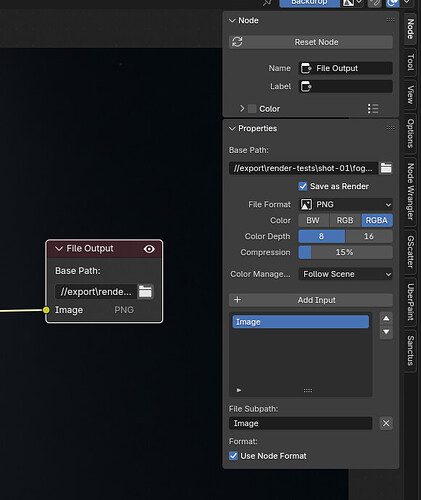Click the File Subpath Image field

click(300, 423)
